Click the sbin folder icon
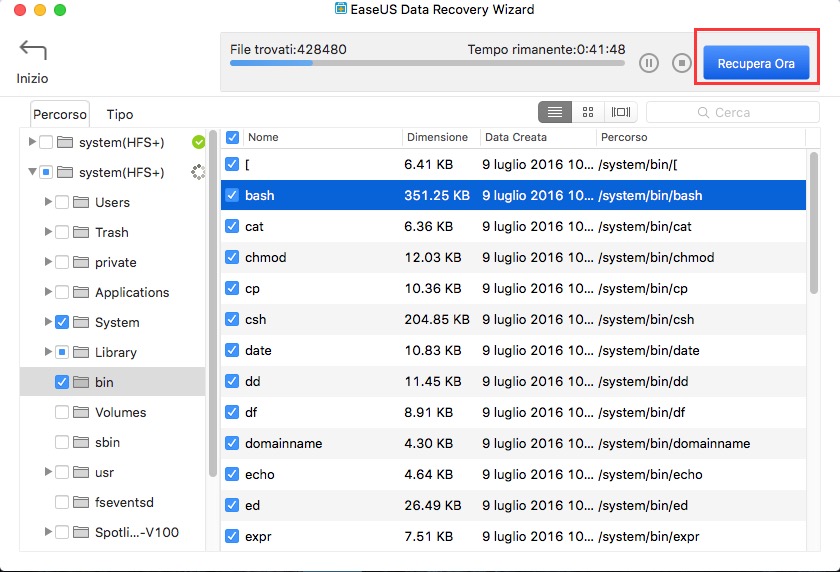840x572 pixels. (x=81, y=442)
